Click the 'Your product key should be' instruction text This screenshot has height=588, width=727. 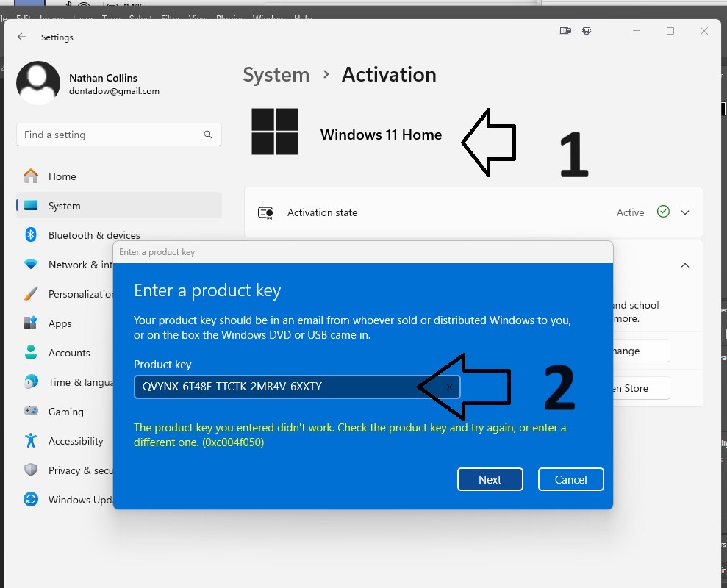(x=352, y=327)
